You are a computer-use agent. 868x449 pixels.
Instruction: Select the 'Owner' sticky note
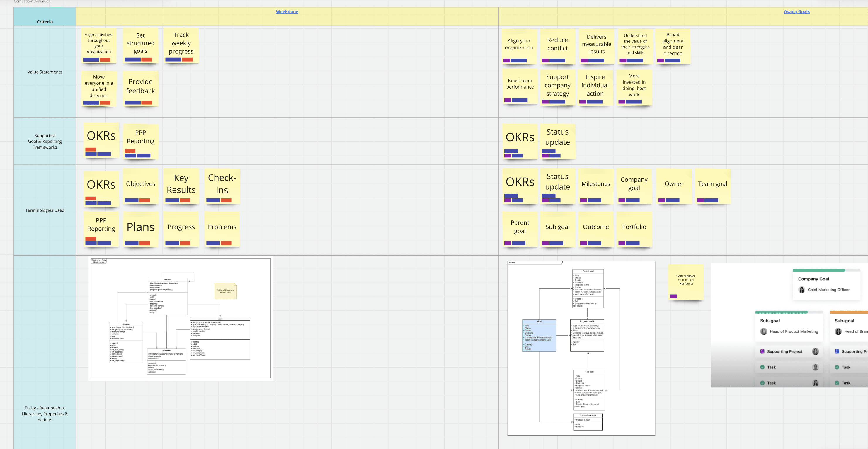(674, 186)
